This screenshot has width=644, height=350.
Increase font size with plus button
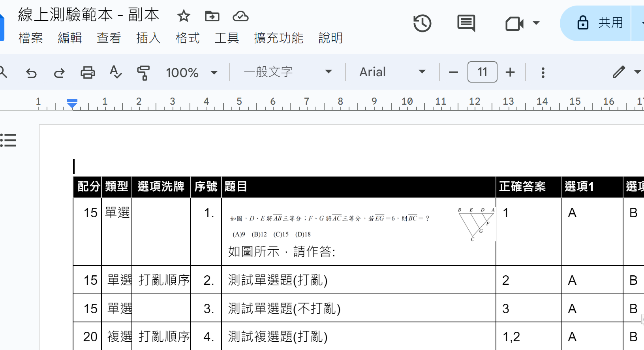click(x=510, y=72)
